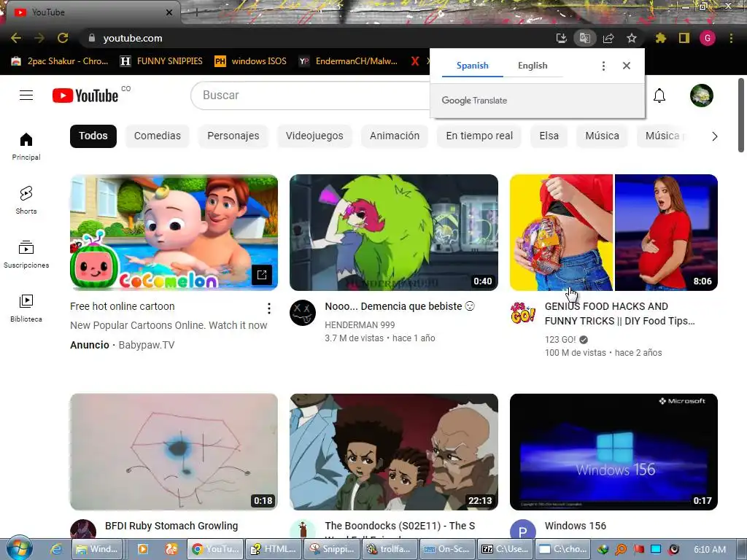Screen dimensions: 747x560
Task: Open more options for Cocomelon ad
Action: point(269,308)
